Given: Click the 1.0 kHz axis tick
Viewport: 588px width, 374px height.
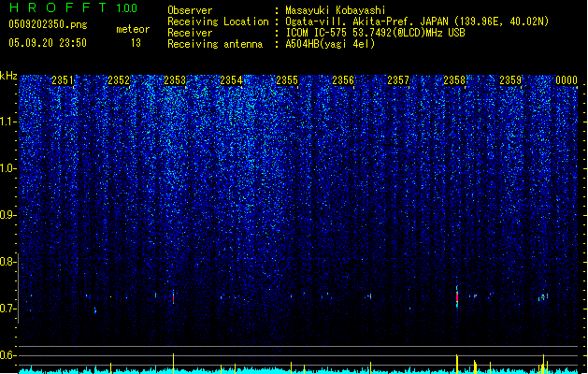Looking at the screenshot, I should (8, 168).
